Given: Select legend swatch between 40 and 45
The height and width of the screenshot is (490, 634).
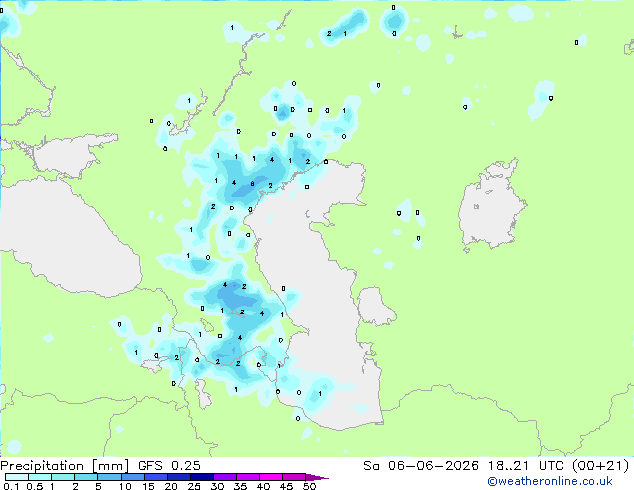Looking at the screenshot, I should coord(271,477).
